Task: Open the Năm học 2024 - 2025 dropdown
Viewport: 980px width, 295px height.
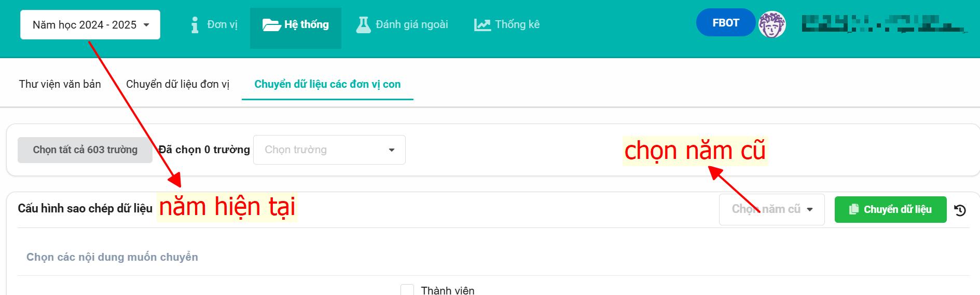Action: 90,24
